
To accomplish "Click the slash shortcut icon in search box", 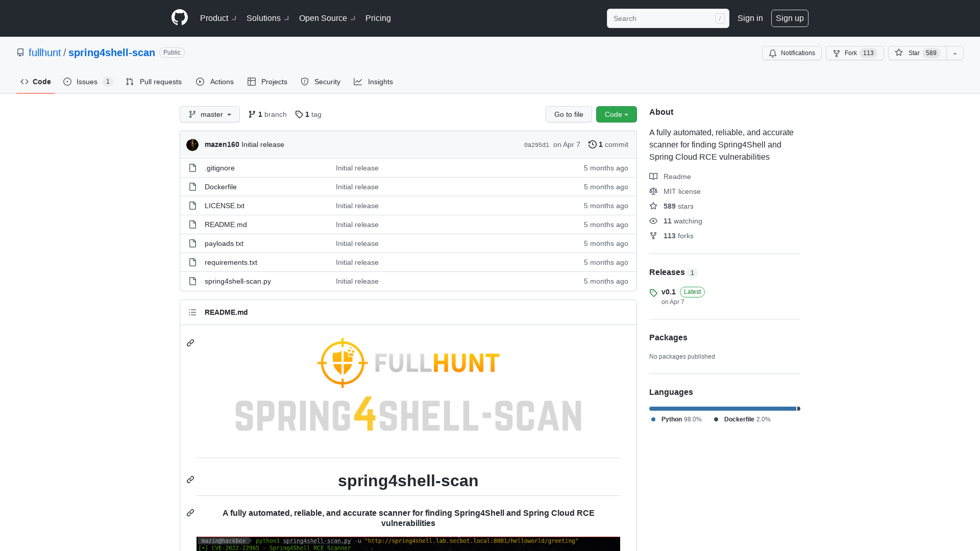I will pos(720,18).
